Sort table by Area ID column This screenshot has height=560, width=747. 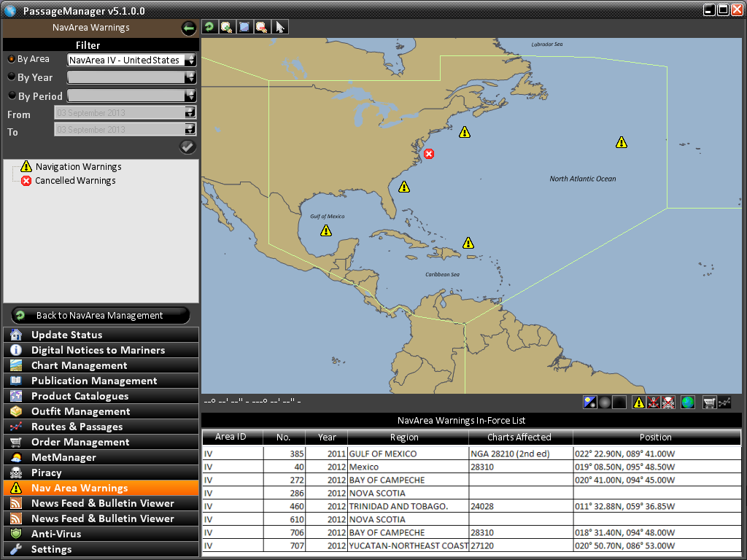232,437
